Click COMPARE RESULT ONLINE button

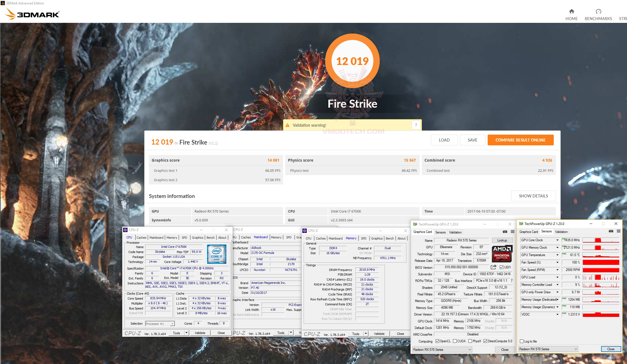520,140
